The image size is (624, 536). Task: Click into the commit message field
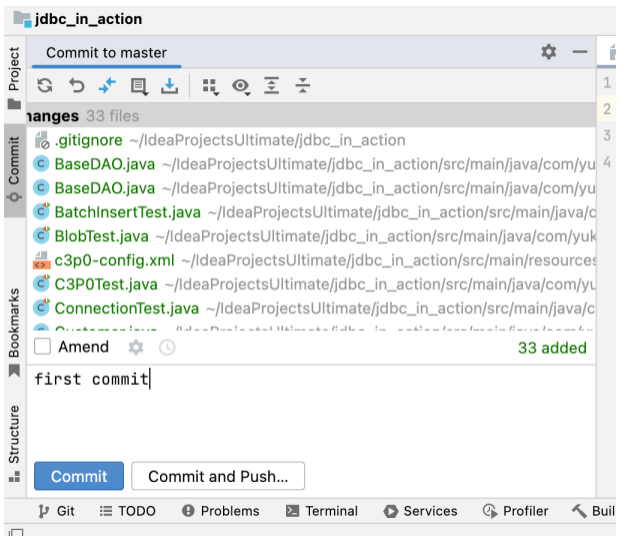[x=311, y=410]
